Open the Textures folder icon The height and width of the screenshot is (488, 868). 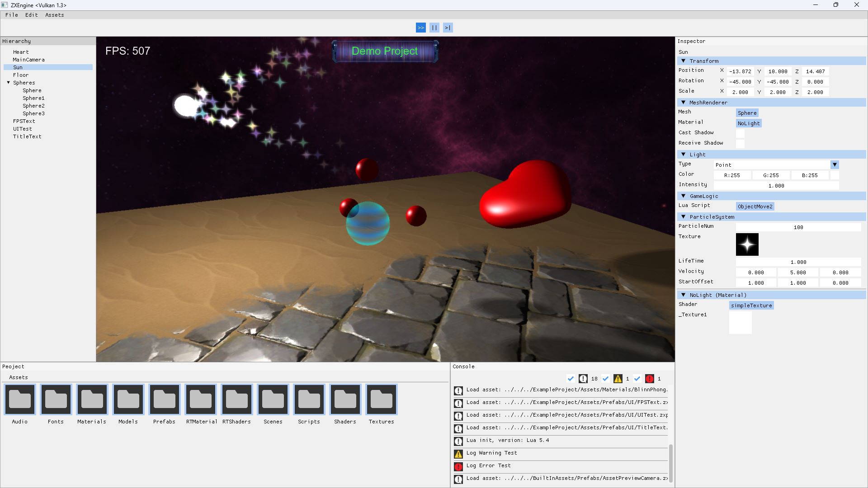[382, 399]
